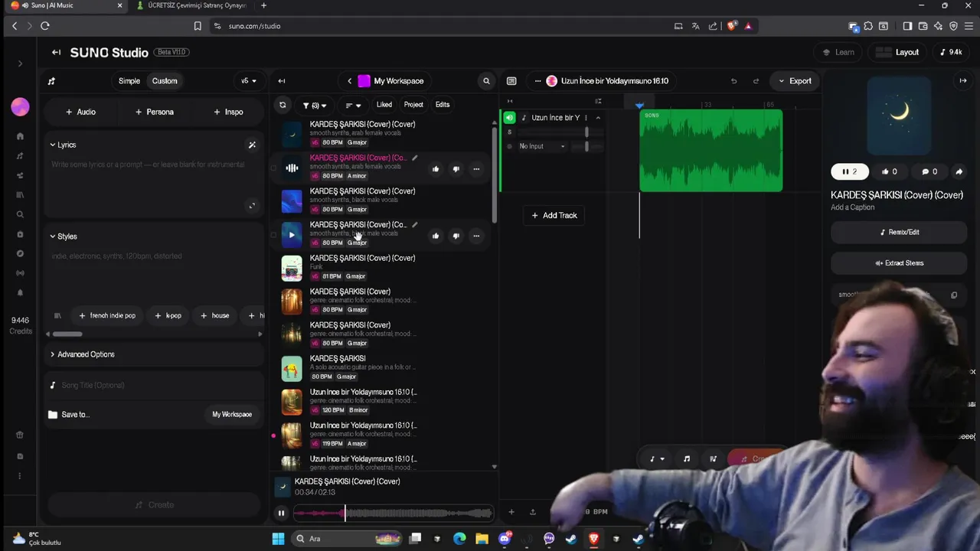Screen dimensions: 980x551
Task: Toggle the panel layout icon left of project title
Action: 511,80
